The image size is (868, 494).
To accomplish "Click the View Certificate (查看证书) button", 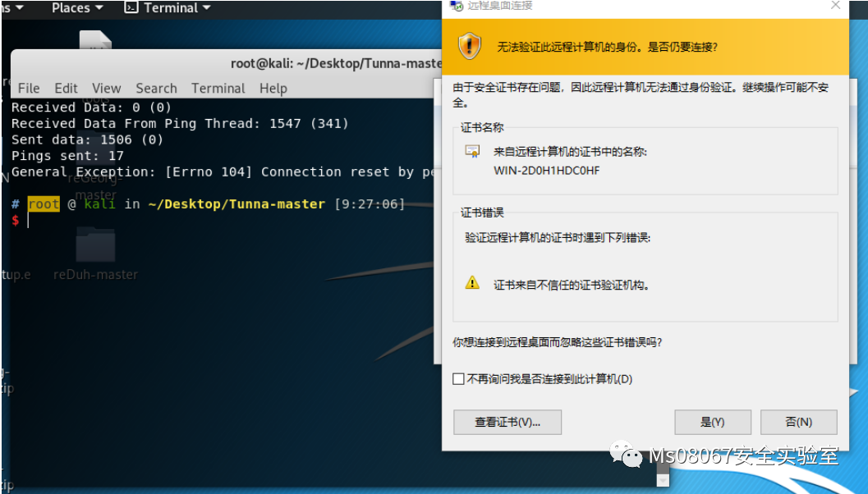I will pyautogui.click(x=507, y=422).
